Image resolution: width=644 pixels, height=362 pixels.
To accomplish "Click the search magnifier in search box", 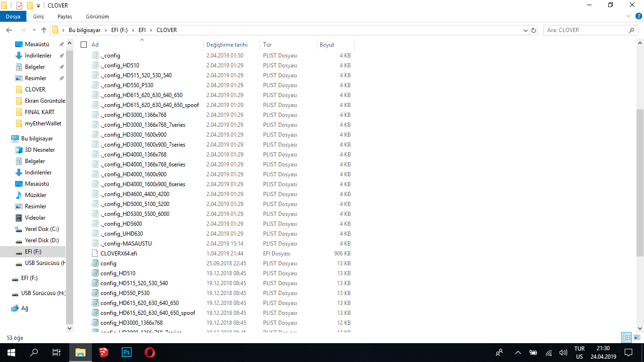I will (631, 30).
